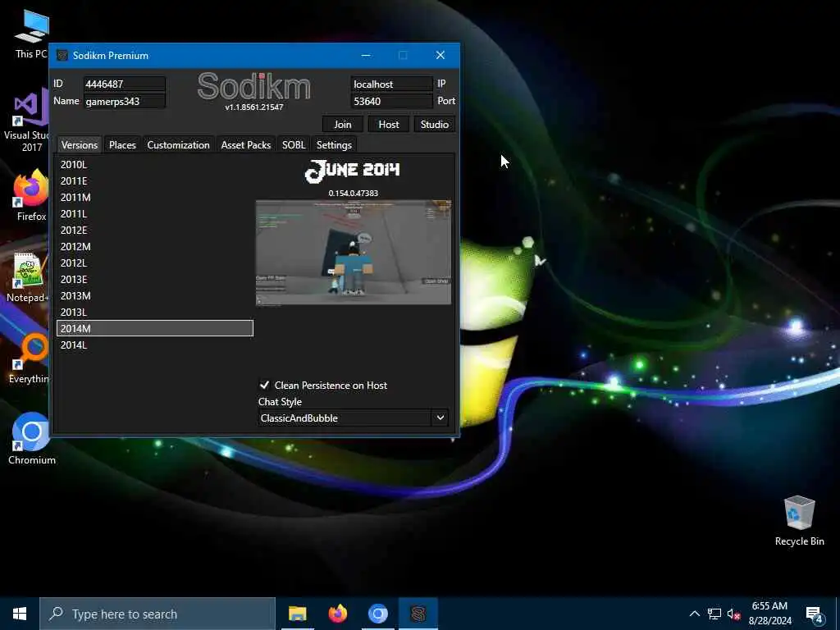Select version 2012L in the list
This screenshot has height=630, width=840.
155,263
